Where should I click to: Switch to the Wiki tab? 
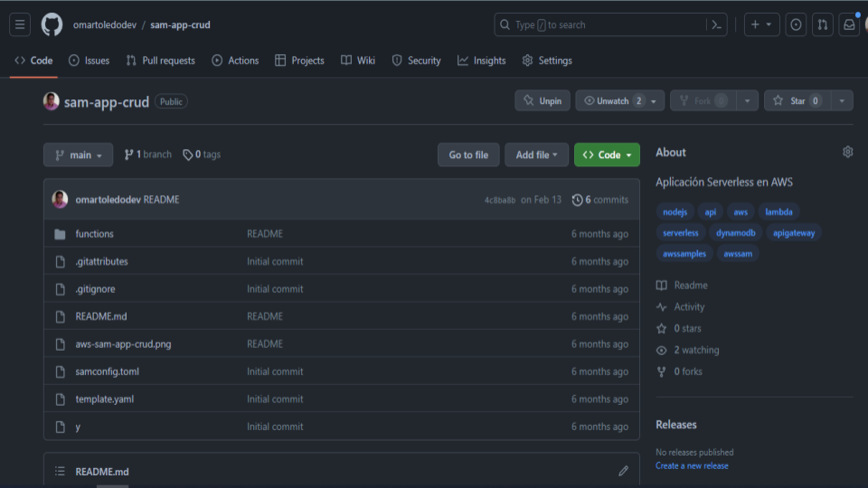point(358,61)
